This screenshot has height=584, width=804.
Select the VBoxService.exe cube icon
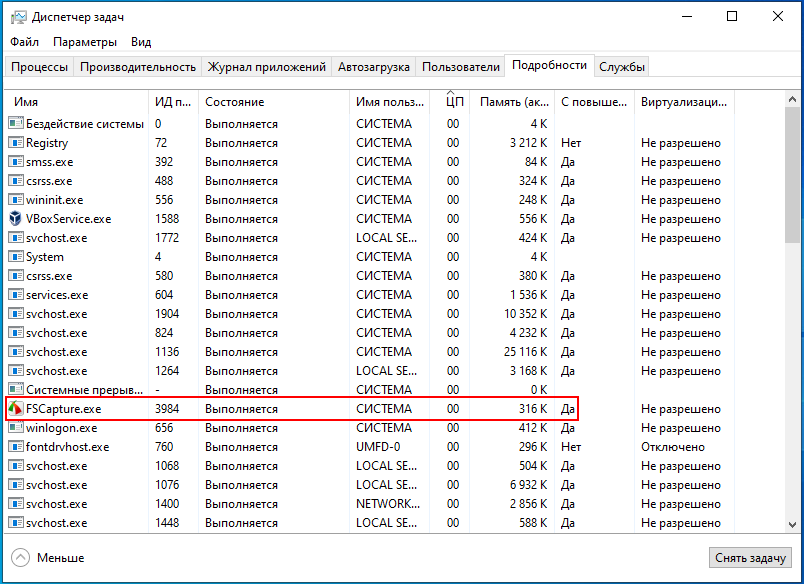click(16, 218)
